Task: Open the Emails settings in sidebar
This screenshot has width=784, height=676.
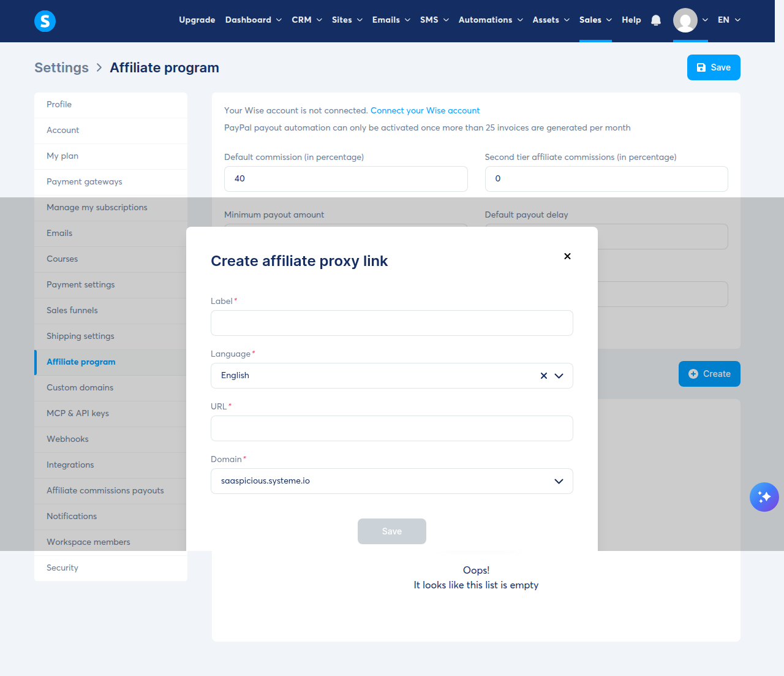Action: pos(111,234)
